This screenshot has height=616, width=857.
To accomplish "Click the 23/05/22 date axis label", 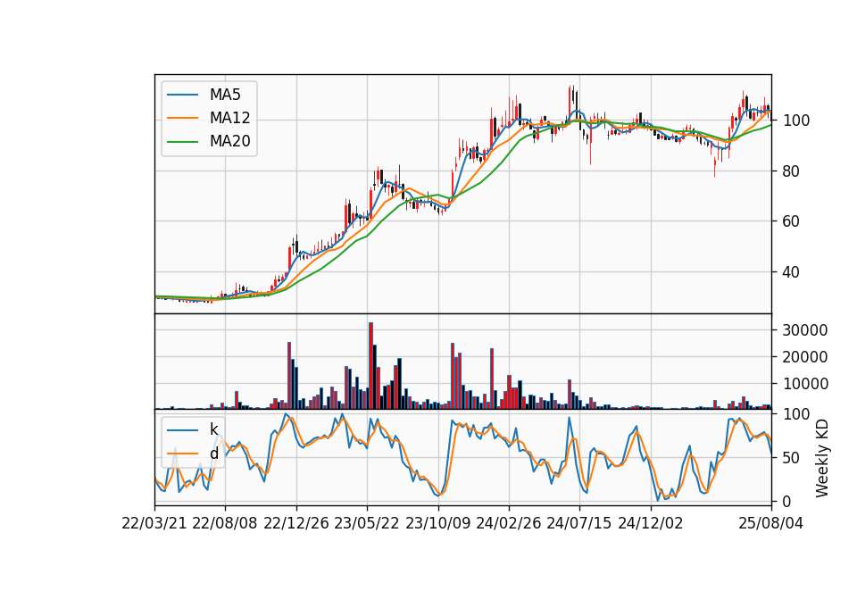I will 367,523.
